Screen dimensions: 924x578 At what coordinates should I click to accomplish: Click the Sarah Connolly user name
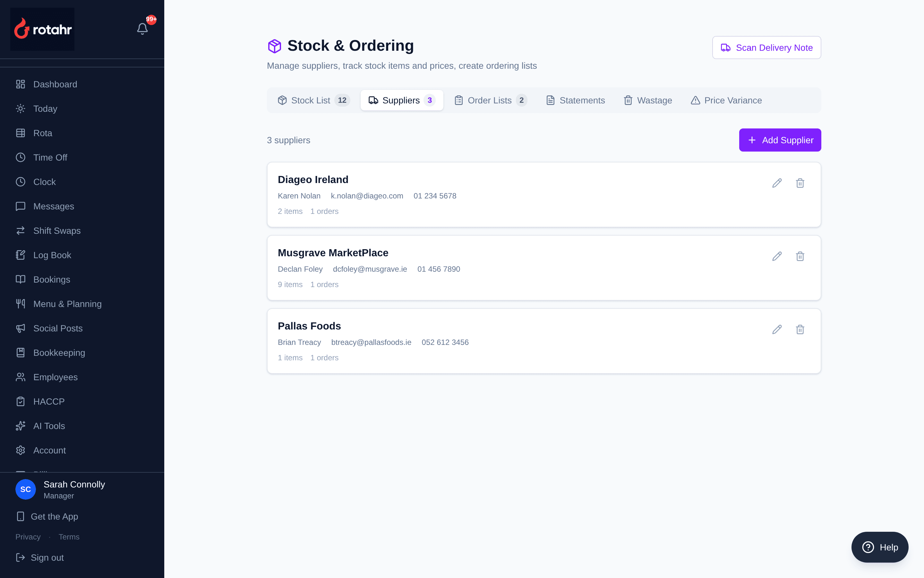point(74,484)
